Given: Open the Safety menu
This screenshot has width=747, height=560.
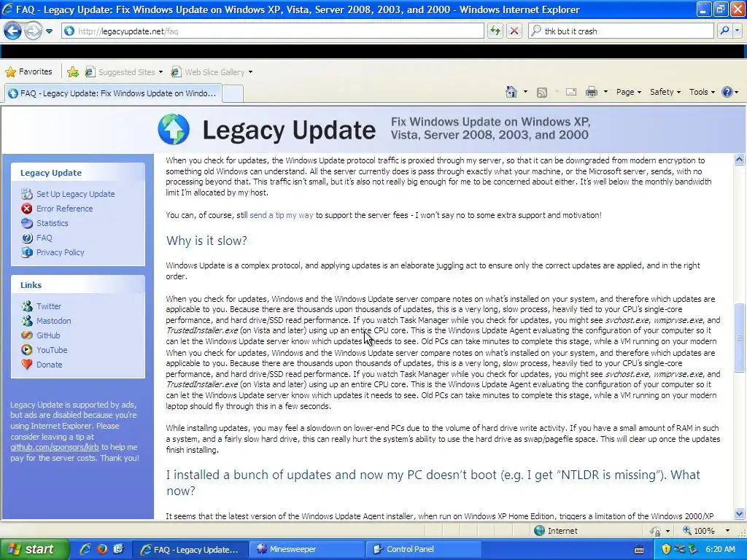Looking at the screenshot, I should click(665, 92).
